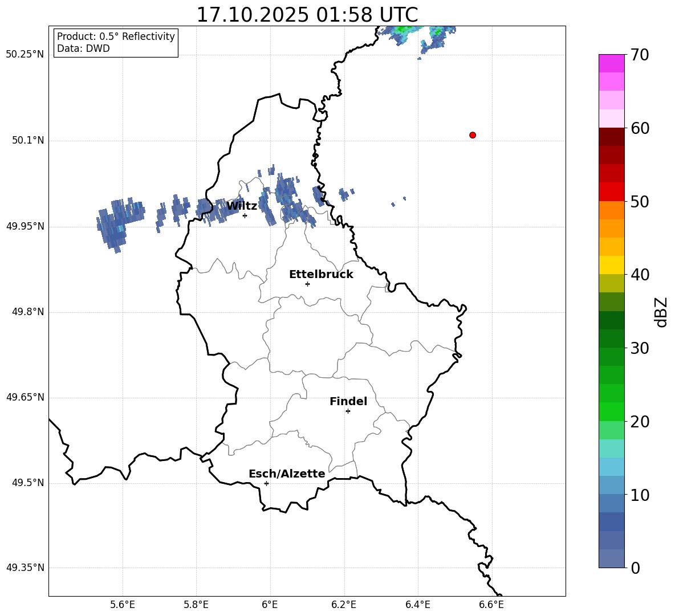675x616 pixels.
Task: Click the 0 colorbar tick label
Action: (636, 568)
